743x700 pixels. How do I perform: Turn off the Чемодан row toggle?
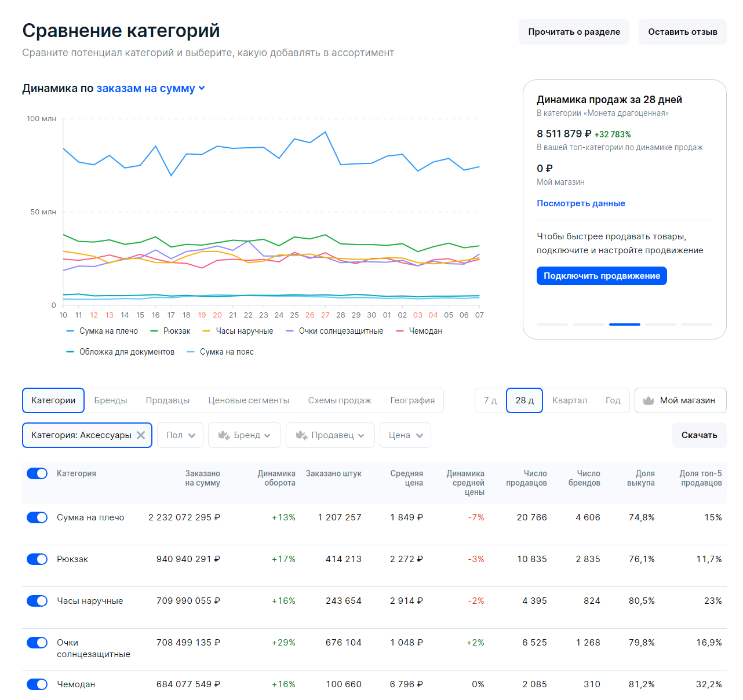click(37, 684)
